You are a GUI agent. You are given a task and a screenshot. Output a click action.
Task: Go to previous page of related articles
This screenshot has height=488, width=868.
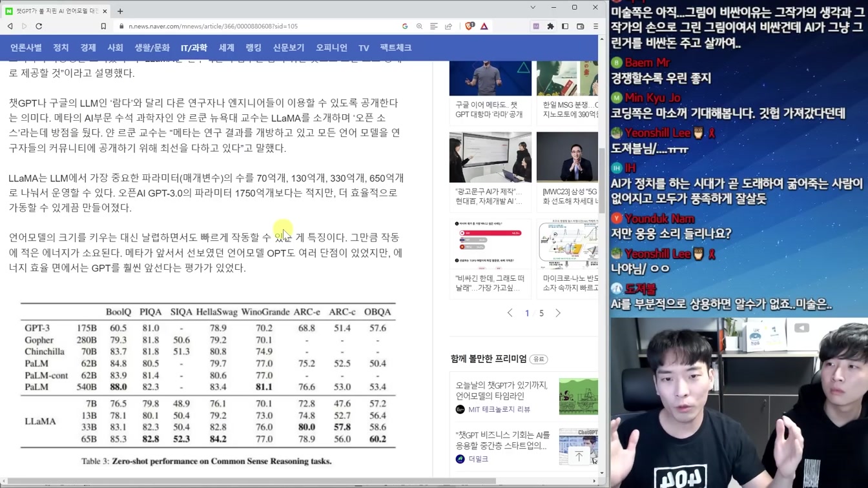click(510, 313)
